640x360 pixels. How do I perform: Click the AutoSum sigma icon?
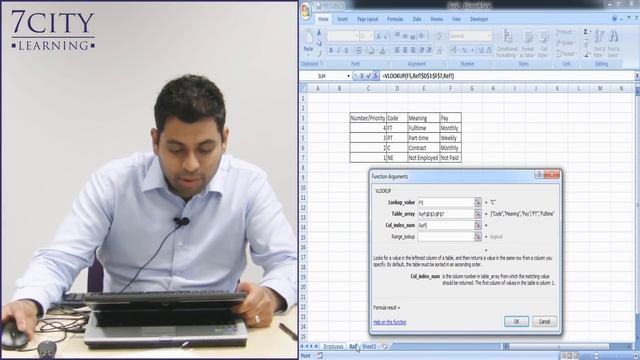click(586, 32)
